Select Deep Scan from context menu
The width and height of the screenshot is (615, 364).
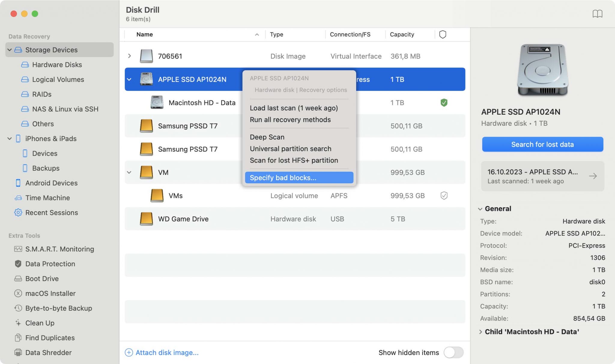(267, 137)
